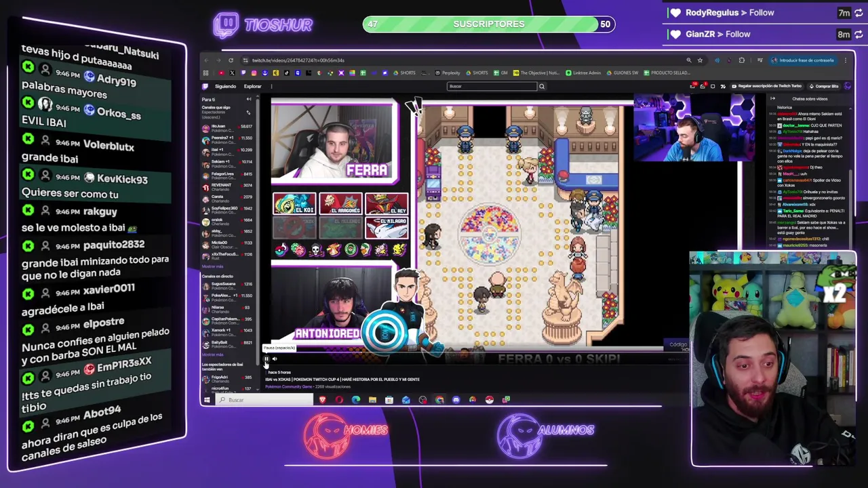Open nicro4fun recommended channel

coord(228,389)
